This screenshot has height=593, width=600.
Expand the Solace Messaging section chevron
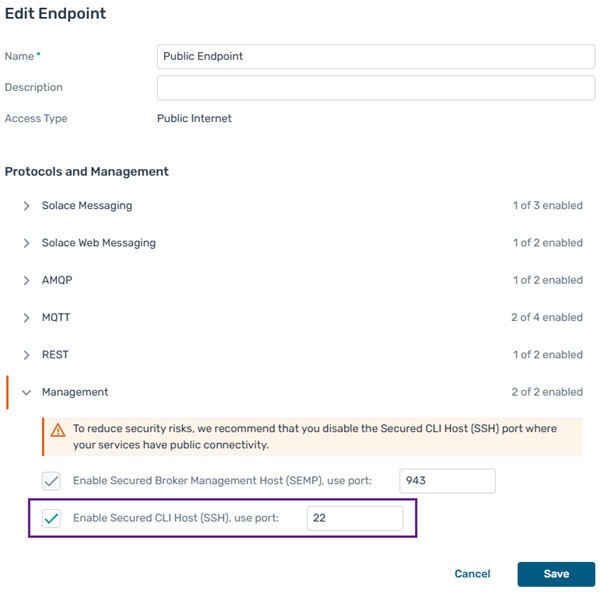27,206
